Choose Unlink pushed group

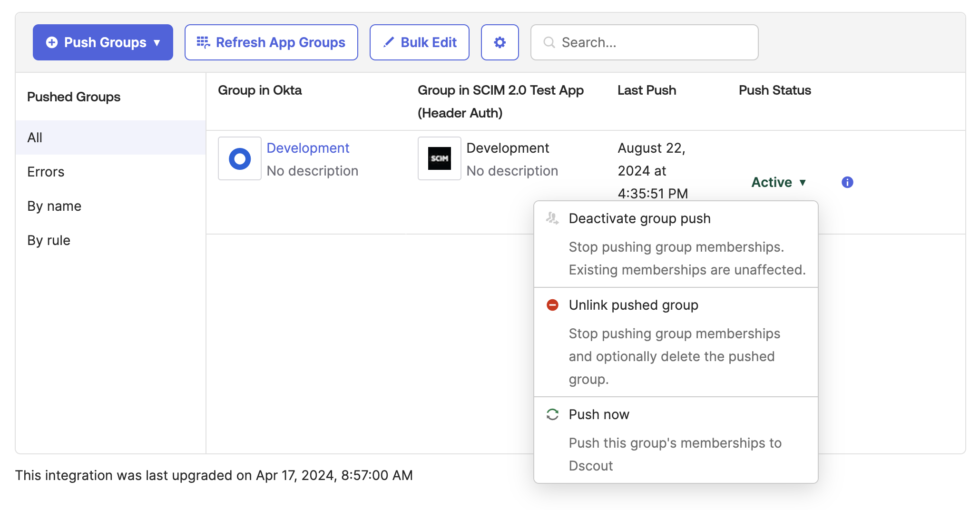676,342
